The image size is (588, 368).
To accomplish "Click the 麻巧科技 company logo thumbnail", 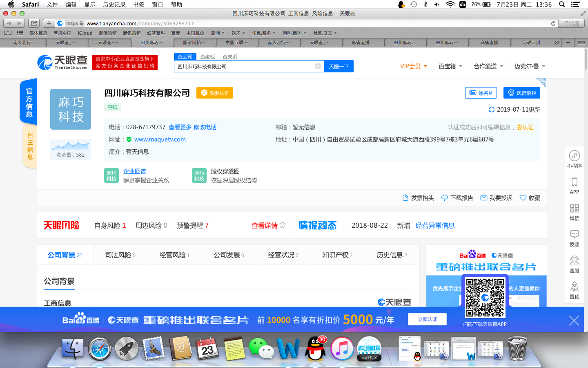I will 71,109.
